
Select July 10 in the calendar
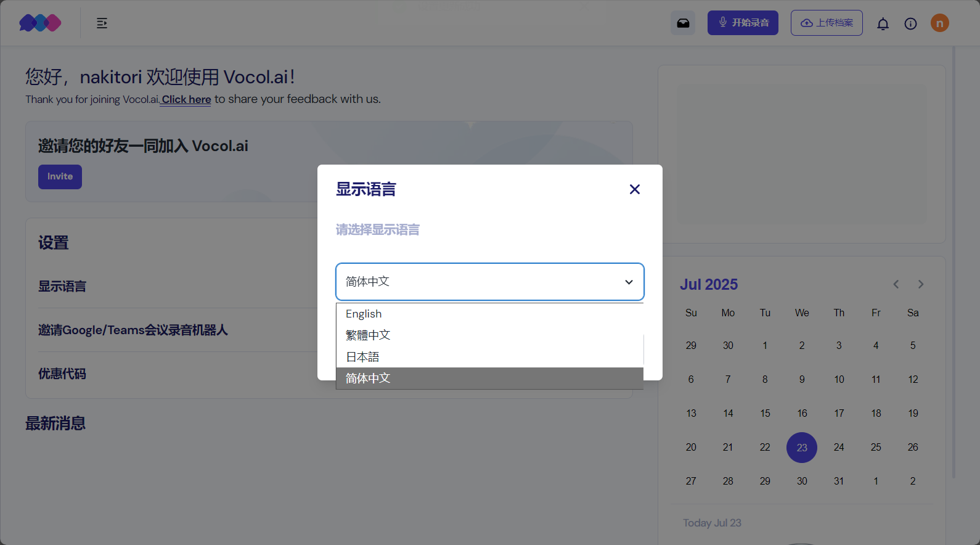click(839, 379)
